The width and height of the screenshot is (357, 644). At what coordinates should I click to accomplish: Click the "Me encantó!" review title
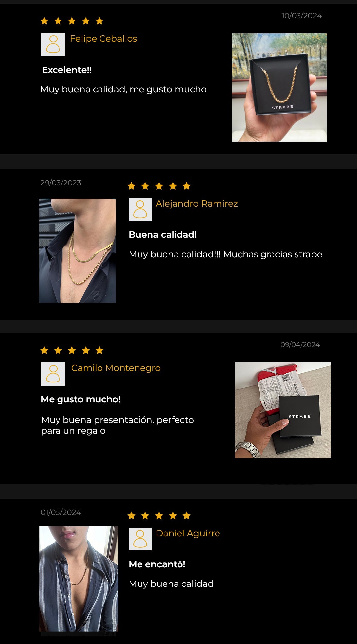point(157,564)
